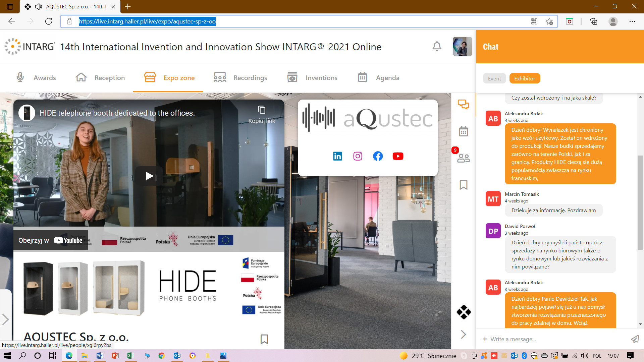The width and height of the screenshot is (644, 362).
Task: Open Aleksandra Brdak AB avatar, 4 weeks ago
Action: tap(493, 119)
